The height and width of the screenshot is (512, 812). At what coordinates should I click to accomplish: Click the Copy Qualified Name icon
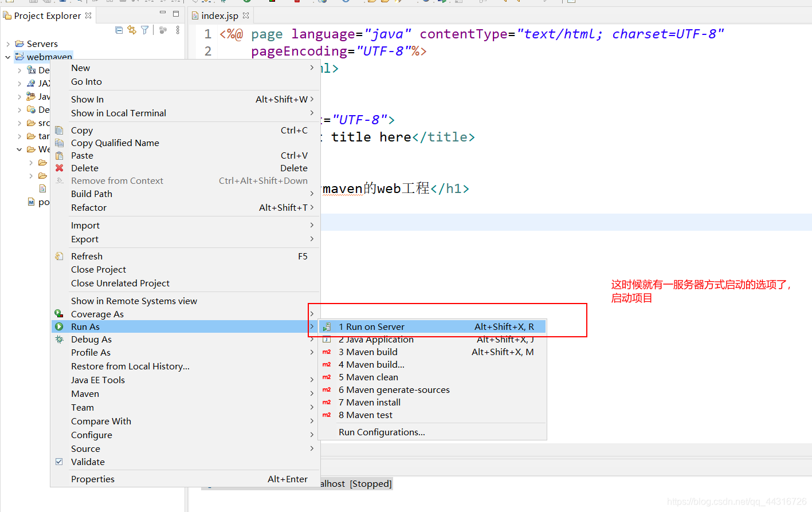(59, 143)
